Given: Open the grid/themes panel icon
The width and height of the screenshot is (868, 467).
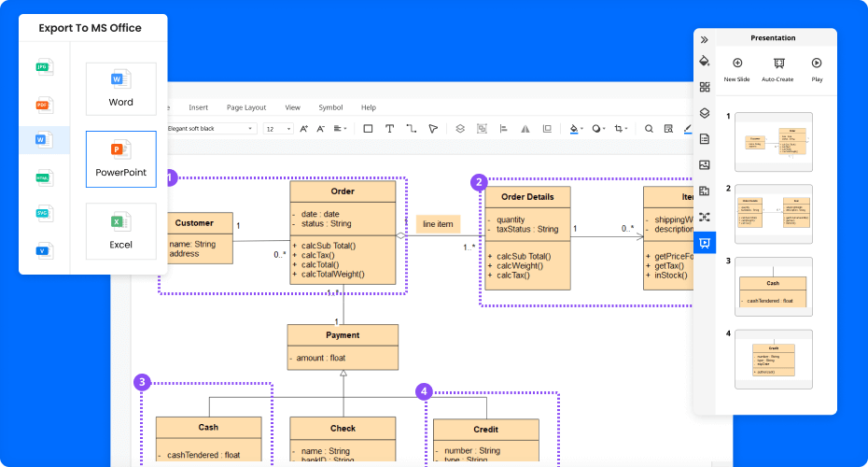Looking at the screenshot, I should tap(704, 87).
